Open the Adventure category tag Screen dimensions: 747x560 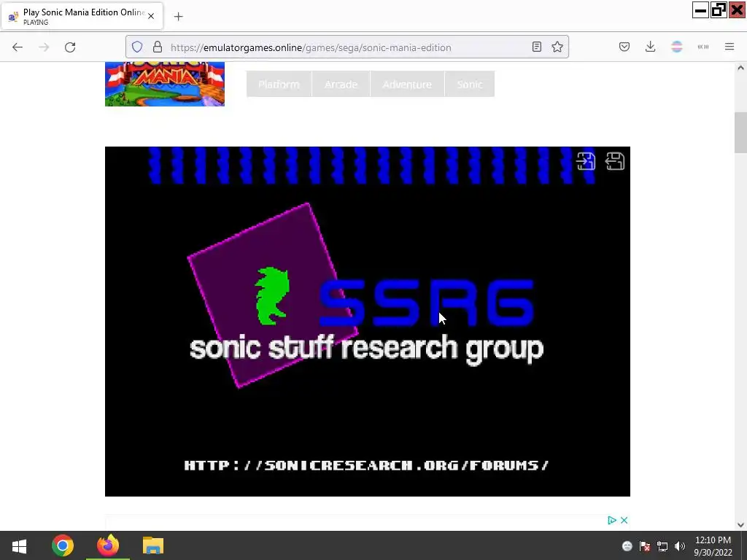407,85
